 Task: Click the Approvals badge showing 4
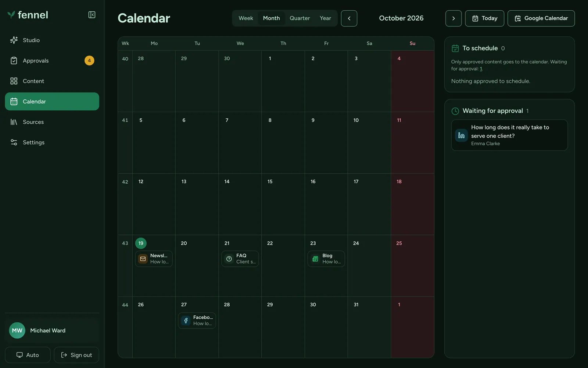tap(89, 61)
